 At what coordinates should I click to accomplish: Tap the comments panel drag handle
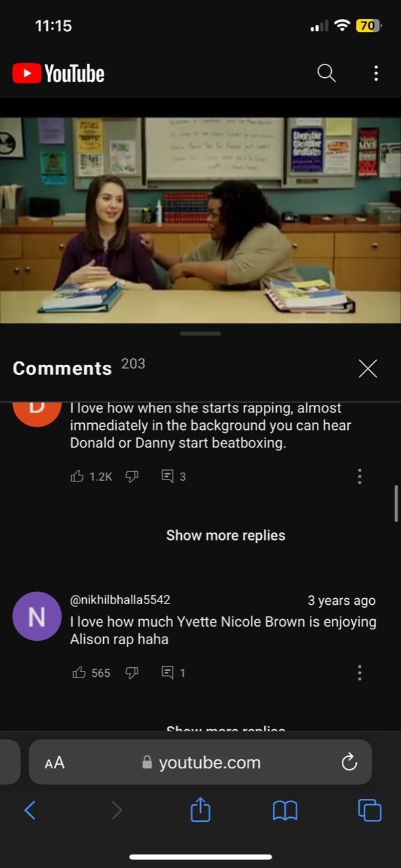pyautogui.click(x=200, y=334)
